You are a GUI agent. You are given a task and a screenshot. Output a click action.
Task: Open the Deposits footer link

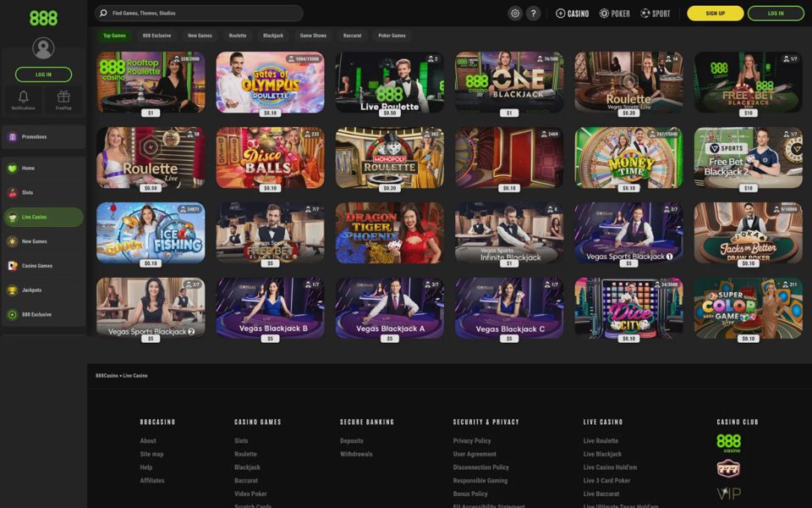(352, 440)
